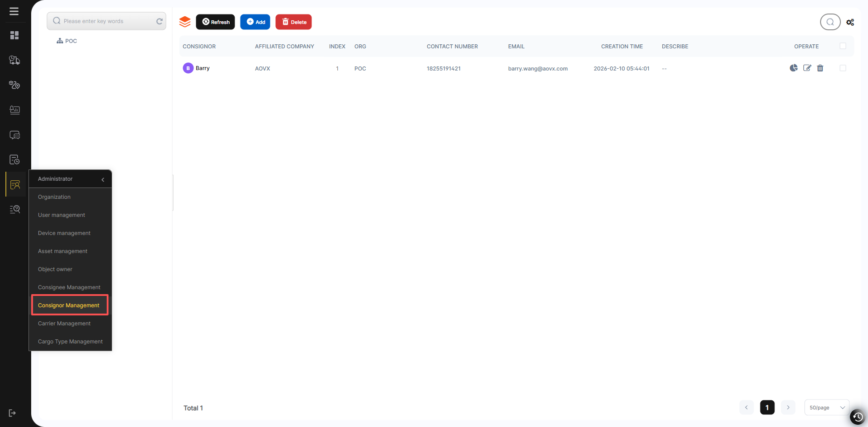Image resolution: width=868 pixels, height=427 pixels.
Task: Click the DESCRIBE column header
Action: click(x=675, y=47)
